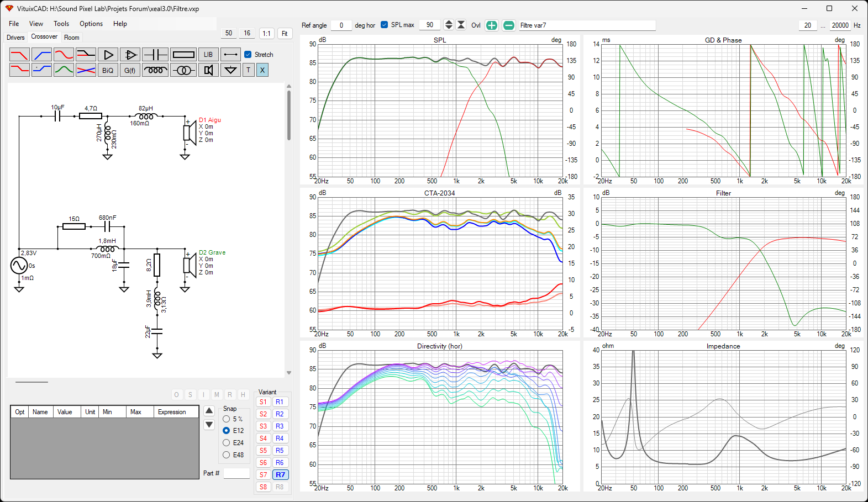Insert the operational amplifier block
Image resolution: width=868 pixels, height=502 pixels.
tap(130, 55)
